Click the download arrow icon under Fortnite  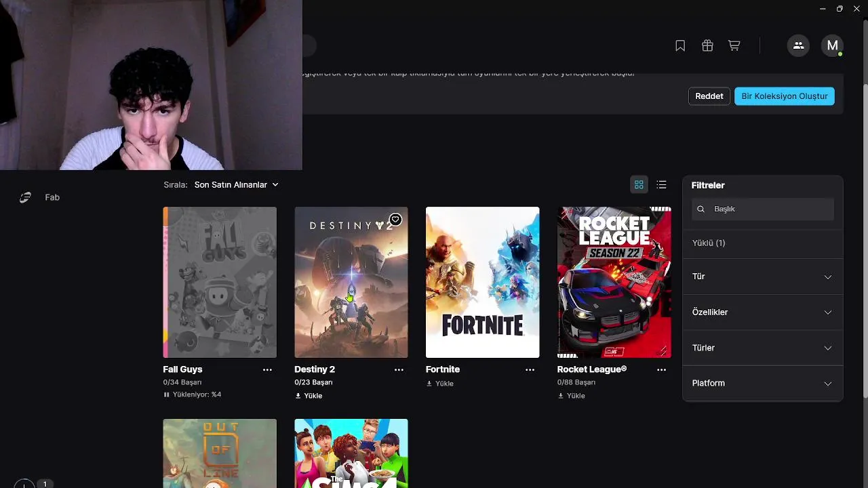429,384
